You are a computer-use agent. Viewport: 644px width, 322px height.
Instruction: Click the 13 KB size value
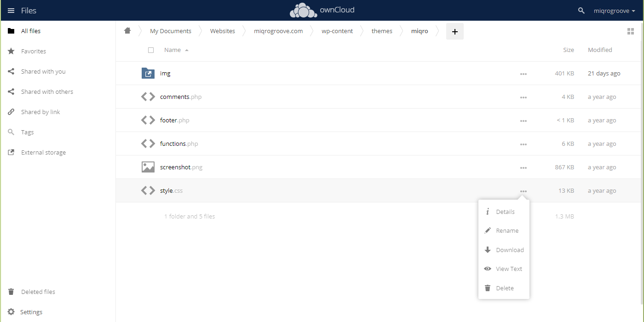click(566, 191)
